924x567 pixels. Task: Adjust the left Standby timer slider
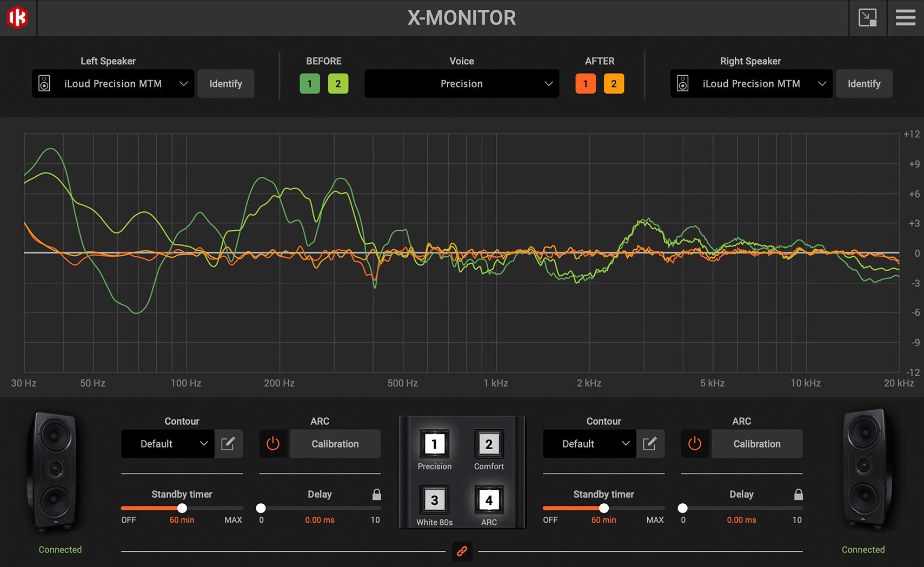point(182,508)
